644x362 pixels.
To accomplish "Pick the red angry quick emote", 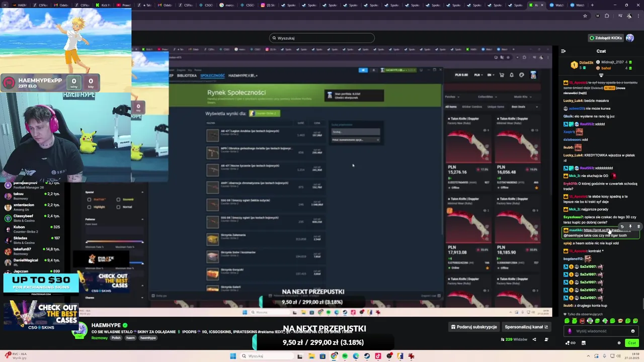I will (582, 321).
